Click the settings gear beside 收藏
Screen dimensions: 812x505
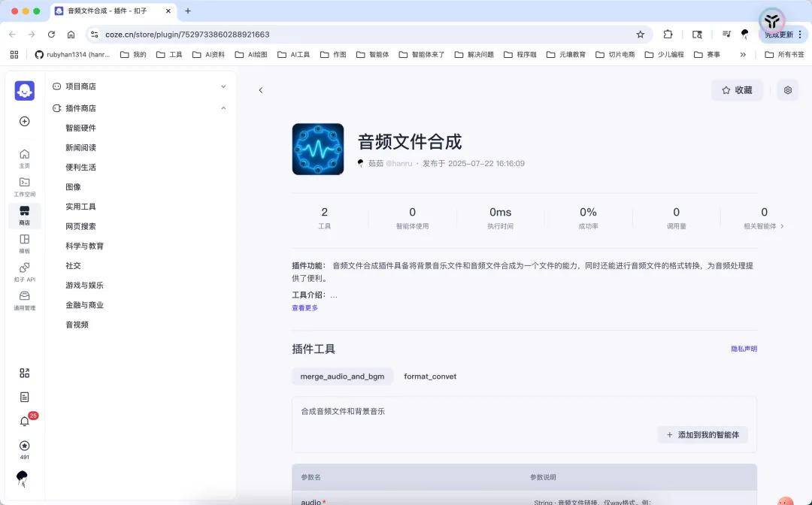[788, 90]
